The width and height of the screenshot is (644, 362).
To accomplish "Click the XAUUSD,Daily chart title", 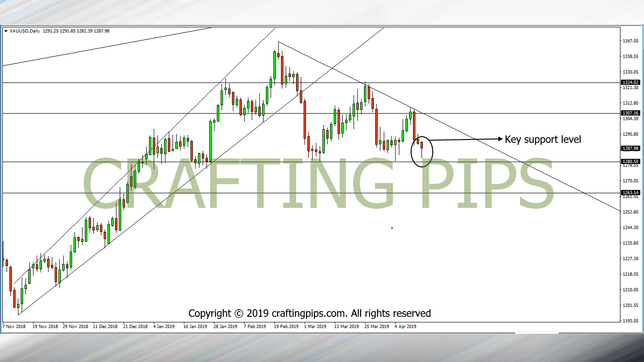I will 25,31.
